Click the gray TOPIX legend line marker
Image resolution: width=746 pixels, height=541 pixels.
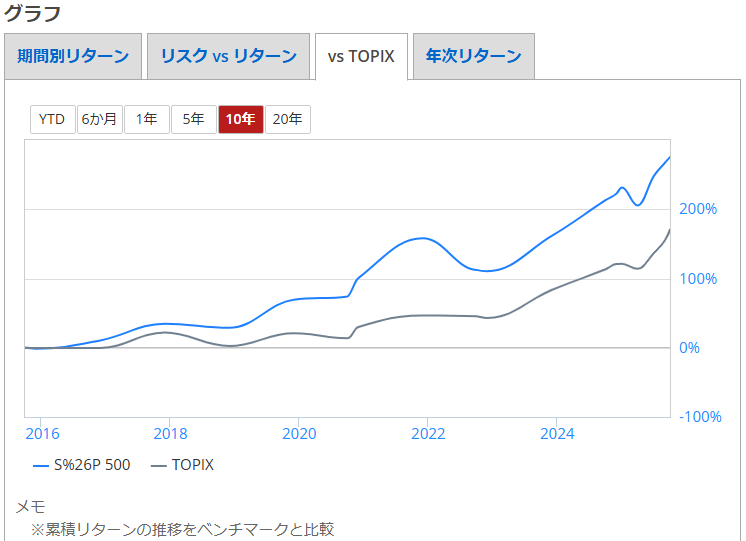pos(158,465)
